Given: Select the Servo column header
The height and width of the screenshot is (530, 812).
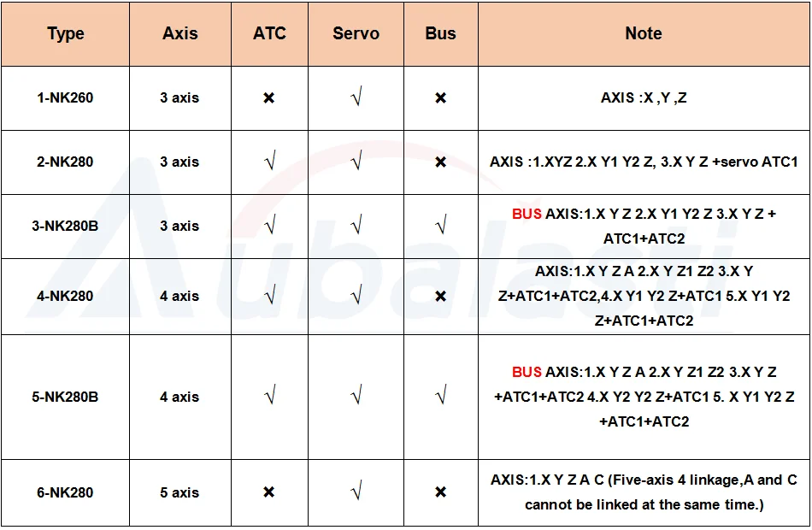Looking at the screenshot, I should pyautogui.click(x=356, y=33).
